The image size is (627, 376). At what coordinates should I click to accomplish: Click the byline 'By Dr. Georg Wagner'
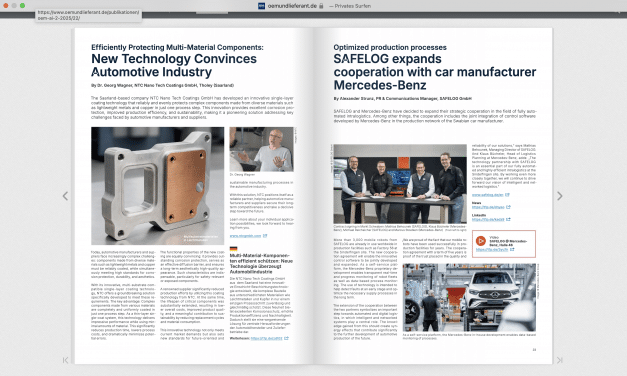pos(162,85)
